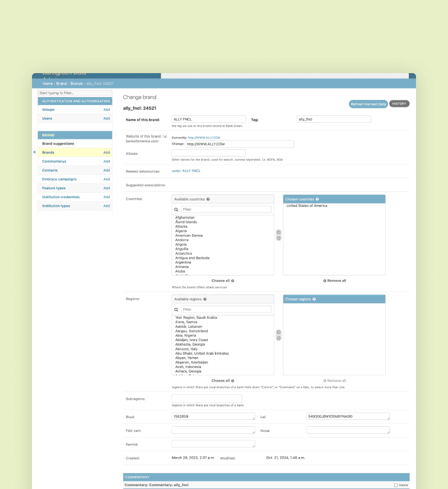Open Institution credentials in the sidebar
Viewport: 448px width, 489px height.
coord(61,197)
